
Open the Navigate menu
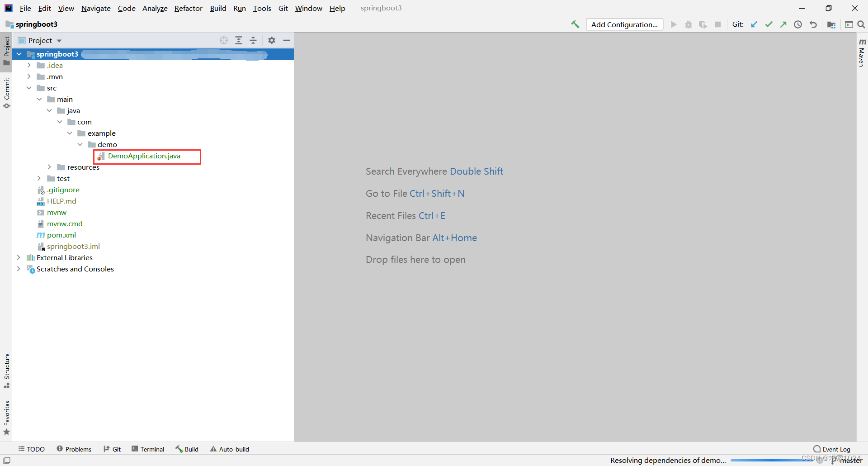click(x=96, y=8)
